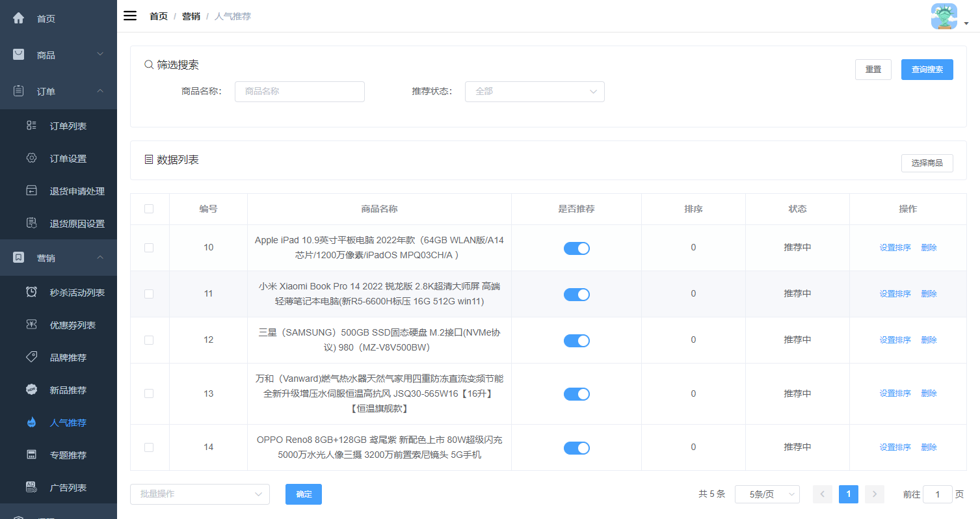This screenshot has width=980, height=519.
Task: Toggle the hamburger menu to collapse sidebar
Action: click(130, 16)
